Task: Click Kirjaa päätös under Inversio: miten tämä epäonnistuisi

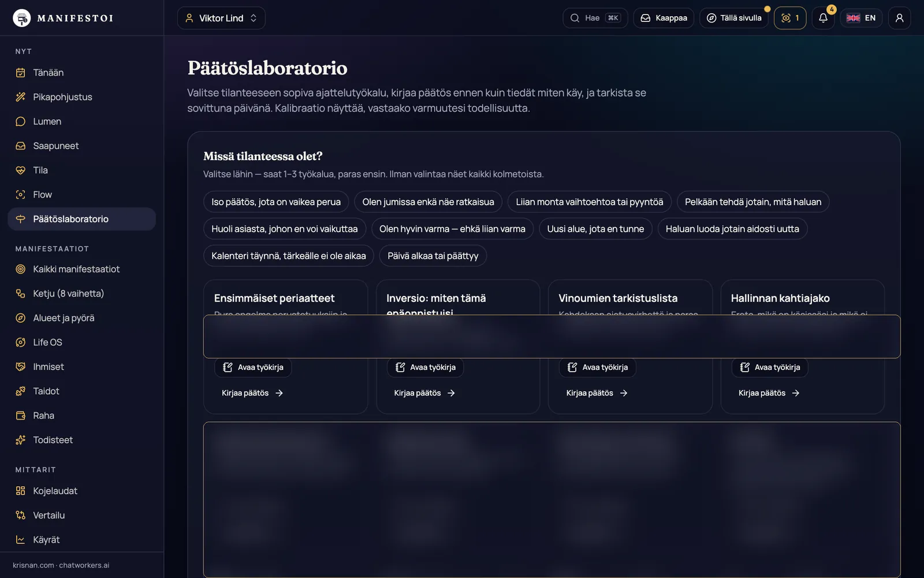Action: pos(424,393)
